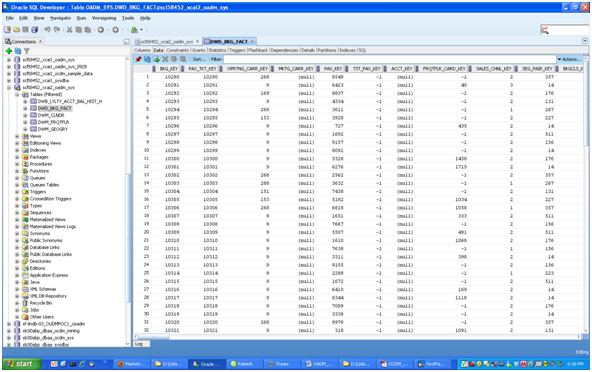Click the Insert Row icon
The height and width of the screenshot is (372, 592).
(156, 59)
